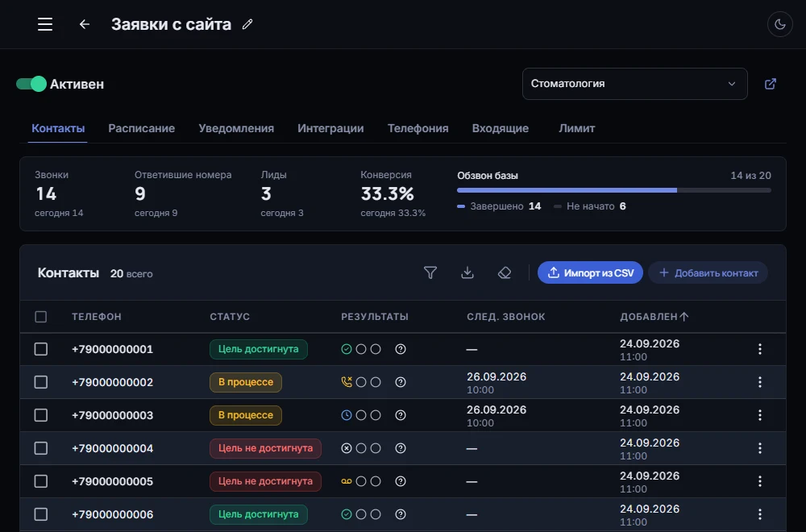Image resolution: width=806 pixels, height=532 pixels.
Task: Show results help for +79000000001
Action: coord(401,349)
